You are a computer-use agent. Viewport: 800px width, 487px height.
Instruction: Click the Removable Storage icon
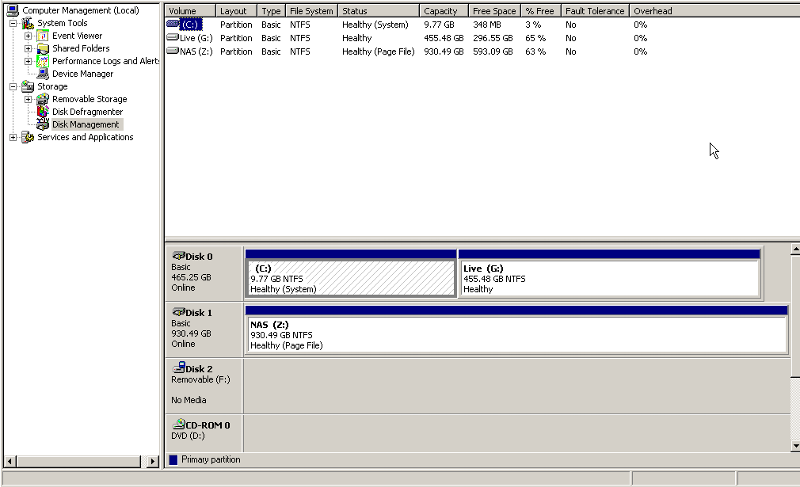[43, 99]
